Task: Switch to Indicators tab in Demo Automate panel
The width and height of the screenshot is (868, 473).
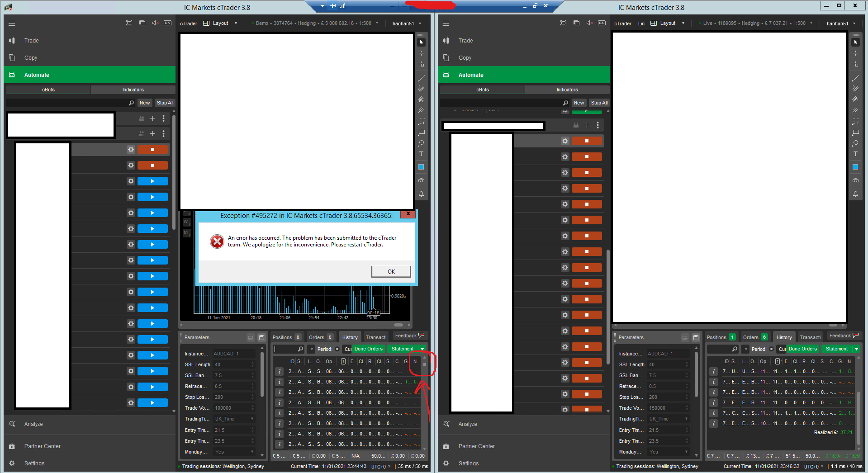Action: tap(133, 90)
